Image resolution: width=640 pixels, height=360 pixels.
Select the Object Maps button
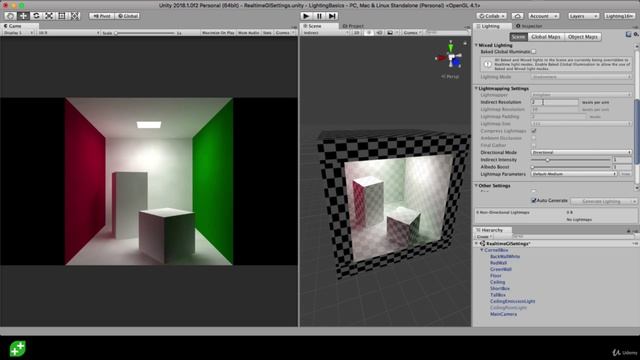582,37
